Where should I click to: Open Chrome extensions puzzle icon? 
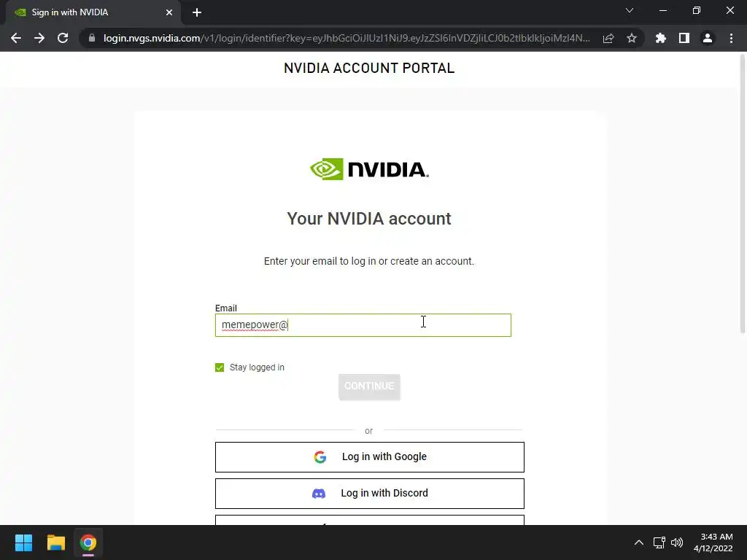point(661,38)
